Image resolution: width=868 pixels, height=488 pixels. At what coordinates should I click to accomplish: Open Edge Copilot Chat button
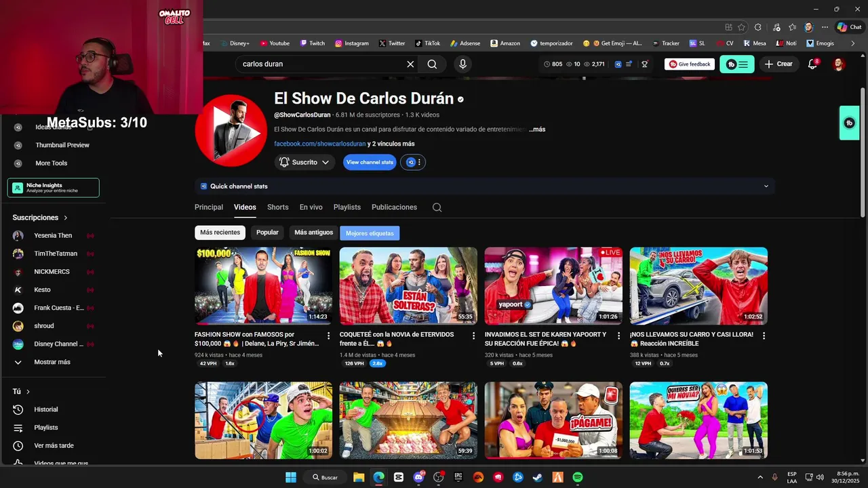pos(850,27)
